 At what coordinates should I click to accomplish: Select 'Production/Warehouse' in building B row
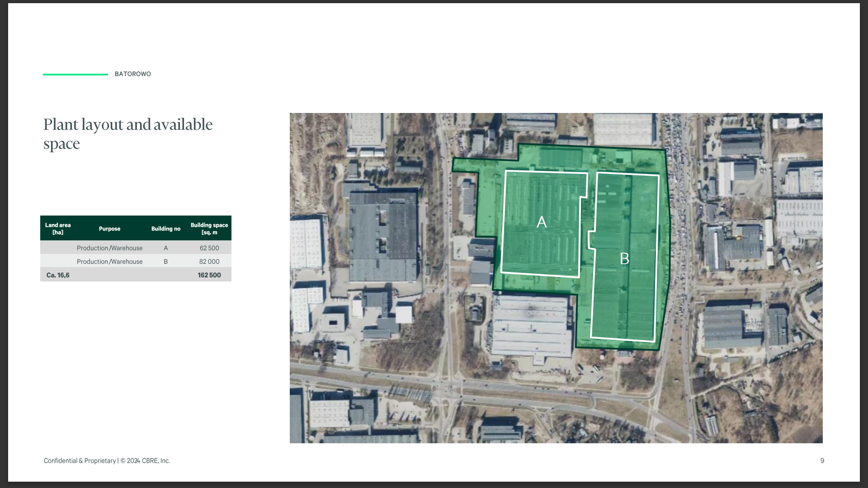point(109,262)
